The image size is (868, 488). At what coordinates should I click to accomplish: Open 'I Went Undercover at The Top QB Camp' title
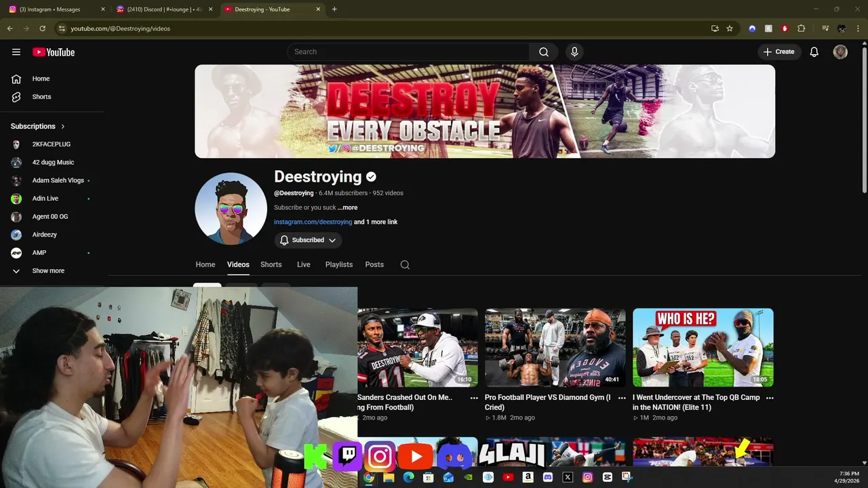[696, 403]
